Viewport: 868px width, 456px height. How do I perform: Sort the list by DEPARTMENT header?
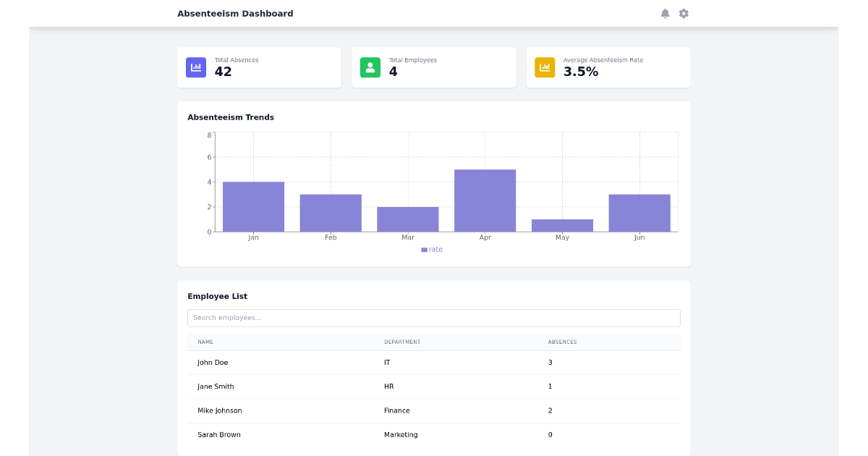coord(402,342)
